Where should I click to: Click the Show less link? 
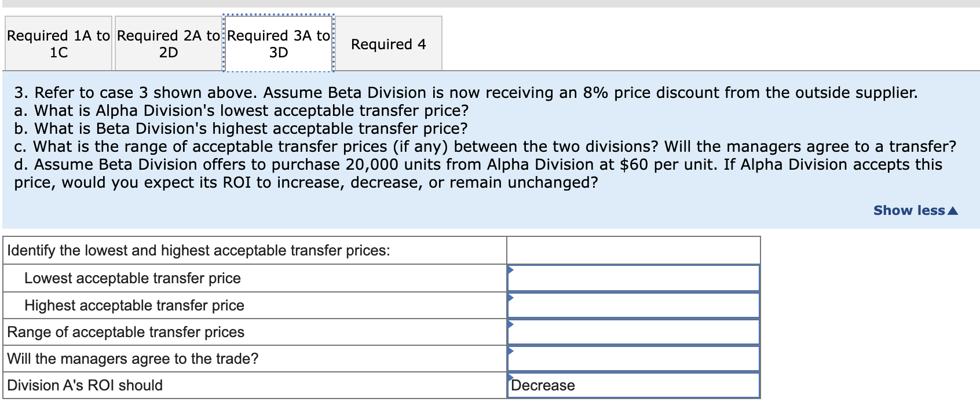coord(915,210)
